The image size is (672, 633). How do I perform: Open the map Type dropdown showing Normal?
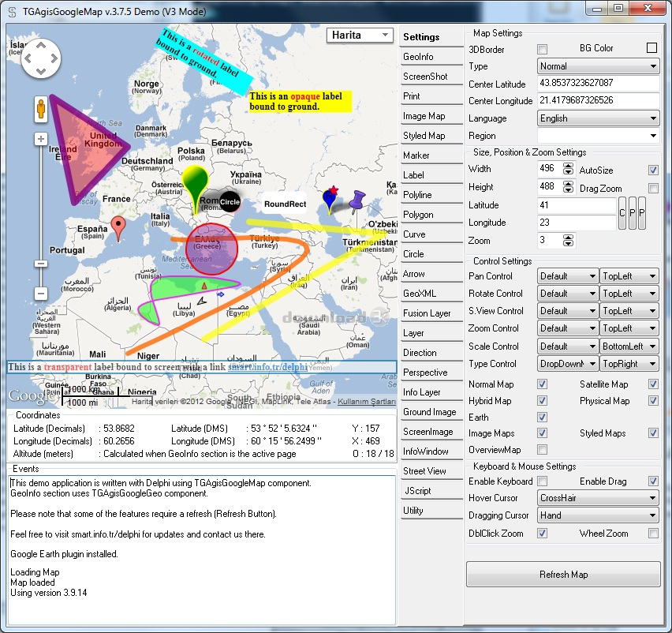point(599,66)
